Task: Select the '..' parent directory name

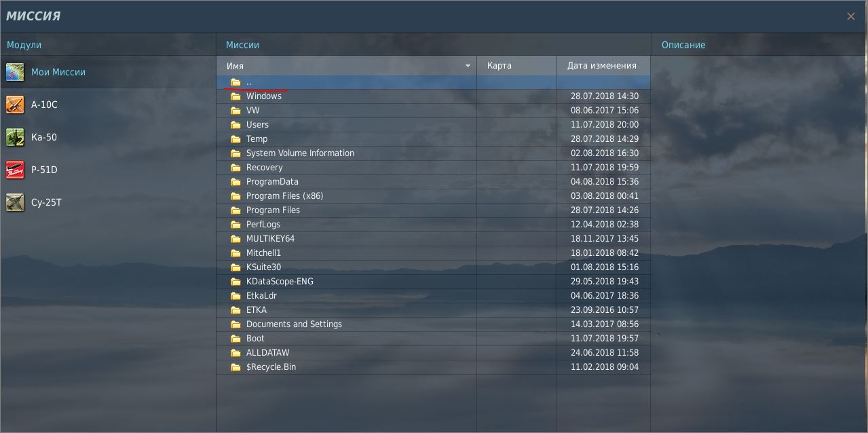Action: (x=249, y=82)
